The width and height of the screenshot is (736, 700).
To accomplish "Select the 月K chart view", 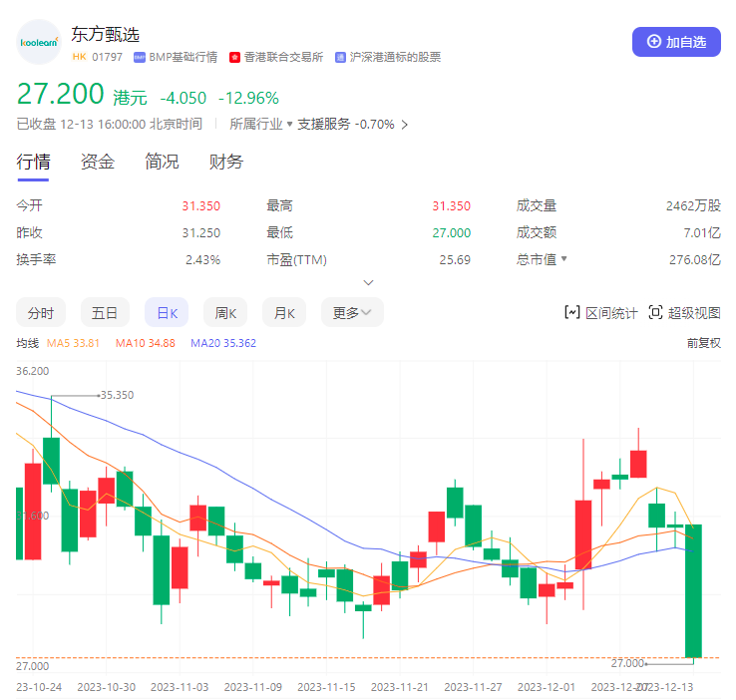I will tap(284, 312).
